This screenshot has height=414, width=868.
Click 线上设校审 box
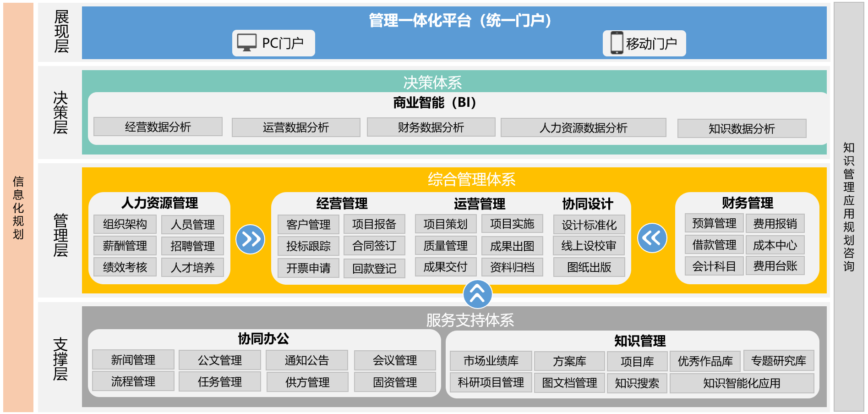coord(589,246)
